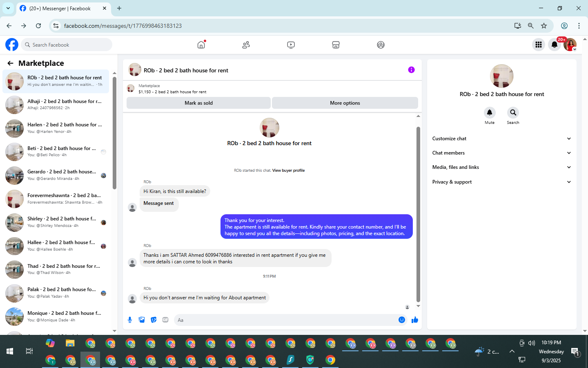The height and width of the screenshot is (368, 588).
Task: Open the View buyer profile link
Action: pyautogui.click(x=288, y=171)
